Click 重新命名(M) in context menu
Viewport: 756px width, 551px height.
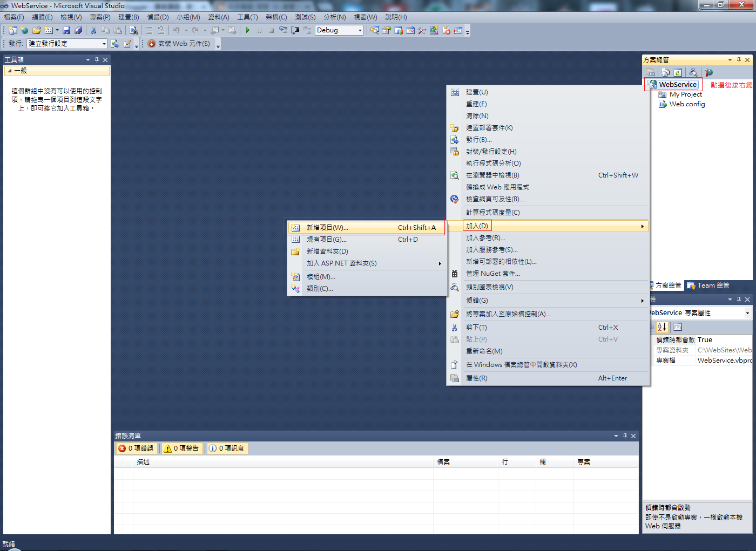tap(548, 351)
